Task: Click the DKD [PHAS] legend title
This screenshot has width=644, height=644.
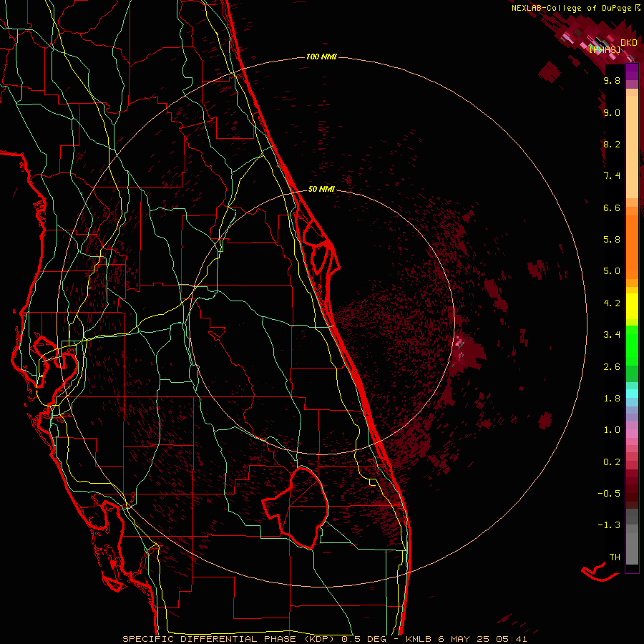Action: click(613, 46)
